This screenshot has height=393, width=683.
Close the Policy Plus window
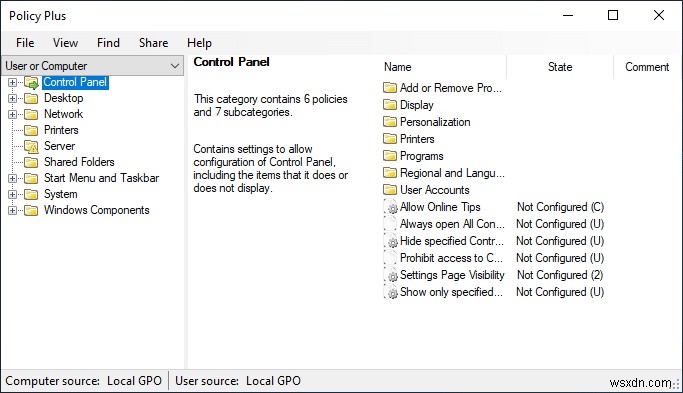click(659, 15)
